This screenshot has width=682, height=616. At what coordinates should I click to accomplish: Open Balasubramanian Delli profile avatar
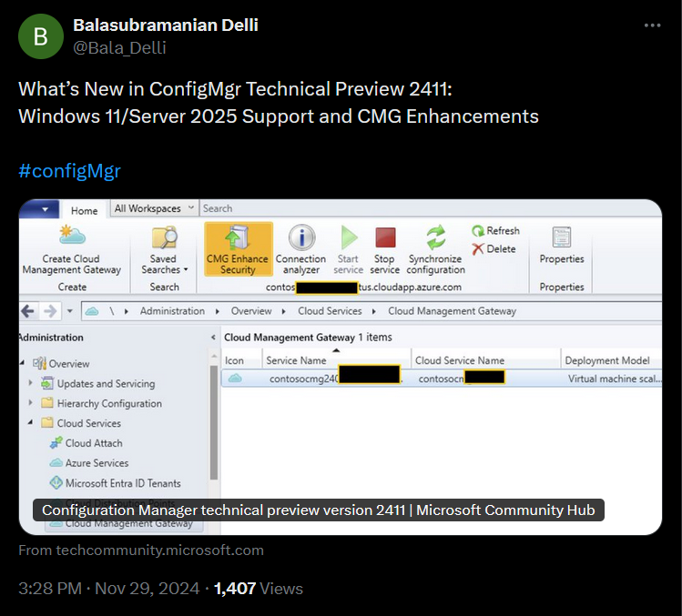(x=40, y=36)
